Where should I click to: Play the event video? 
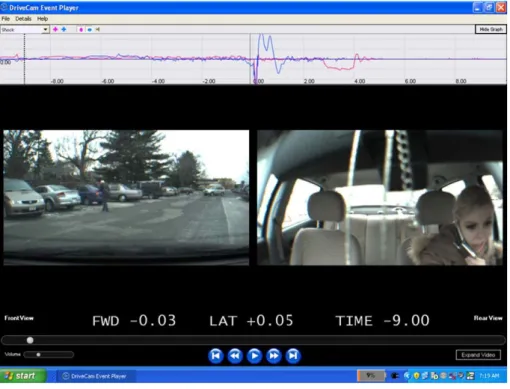tap(254, 356)
